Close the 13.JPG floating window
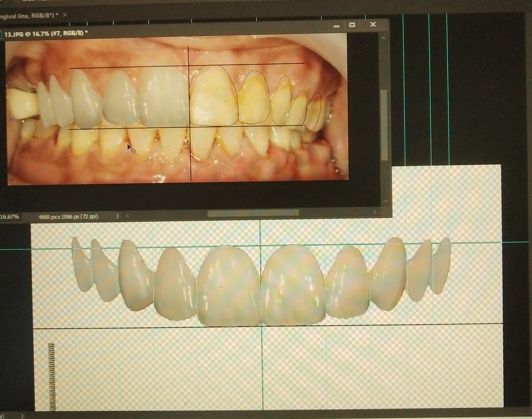 [373, 24]
